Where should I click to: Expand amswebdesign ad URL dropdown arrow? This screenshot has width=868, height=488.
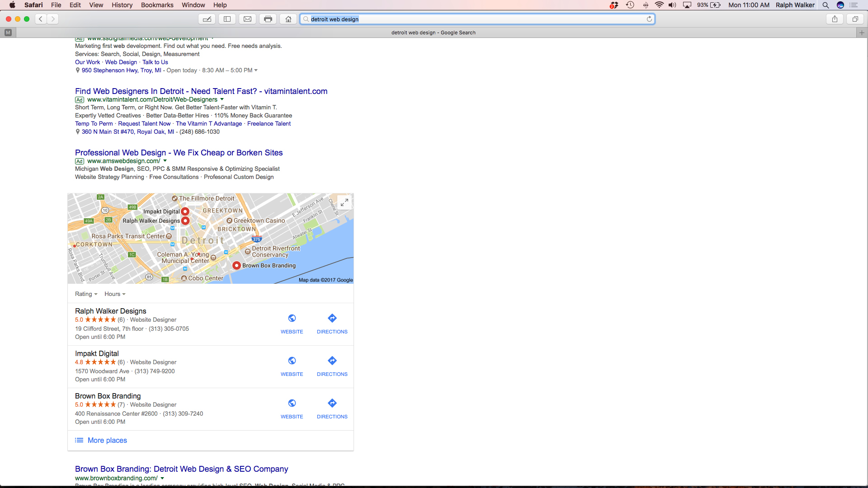[165, 161]
